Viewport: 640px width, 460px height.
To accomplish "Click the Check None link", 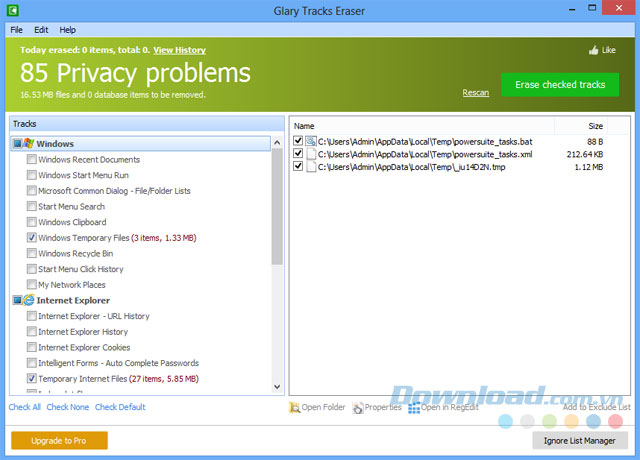I will point(68,407).
